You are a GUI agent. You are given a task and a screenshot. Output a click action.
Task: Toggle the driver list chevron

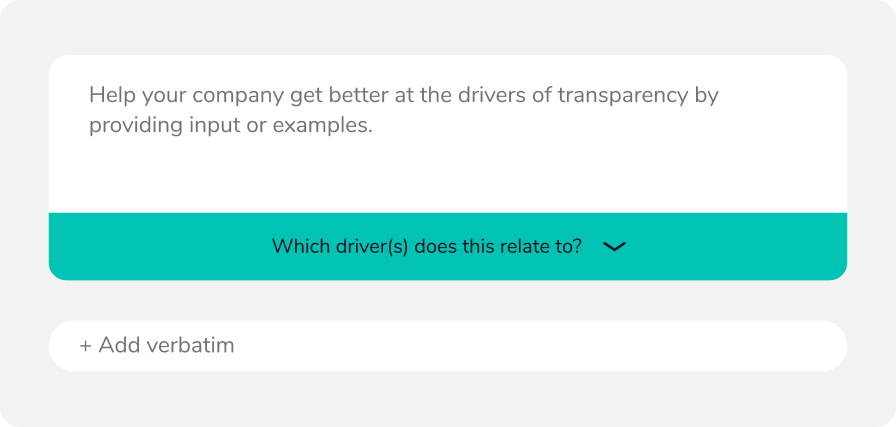point(615,246)
